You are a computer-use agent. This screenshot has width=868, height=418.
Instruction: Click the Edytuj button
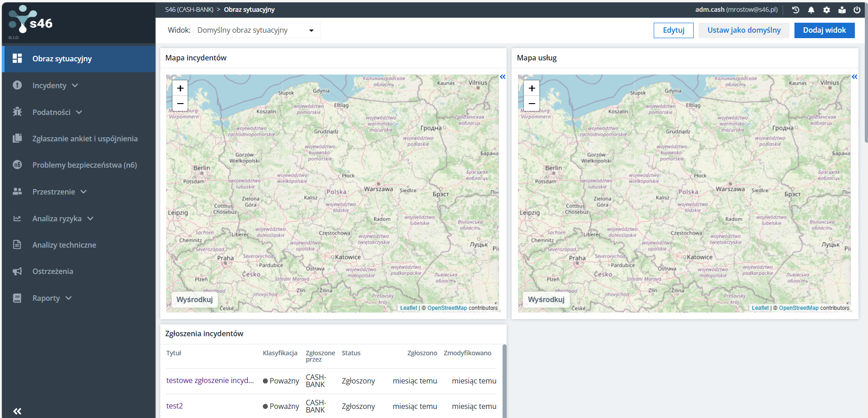click(x=673, y=30)
